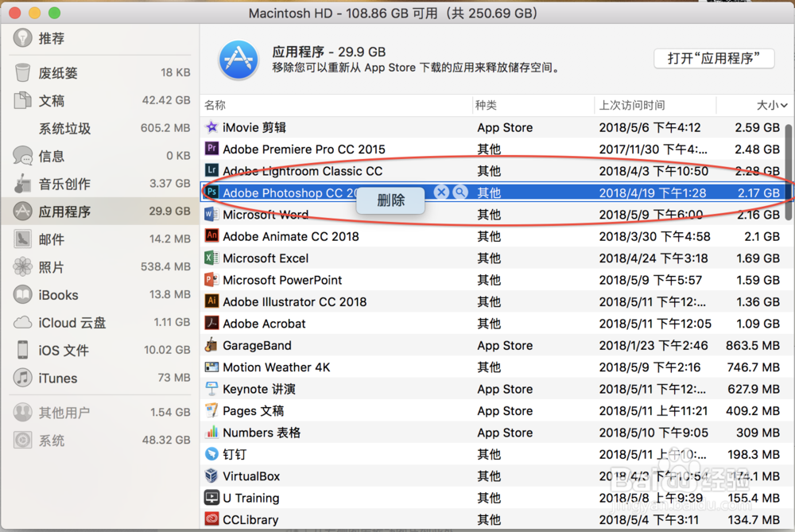Image resolution: width=795 pixels, height=532 pixels.
Task: Click the iMovie 剪辑 app icon
Action: click(211, 127)
